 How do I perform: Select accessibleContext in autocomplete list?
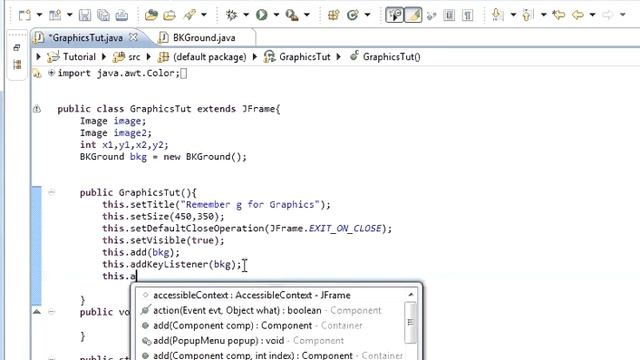252,295
